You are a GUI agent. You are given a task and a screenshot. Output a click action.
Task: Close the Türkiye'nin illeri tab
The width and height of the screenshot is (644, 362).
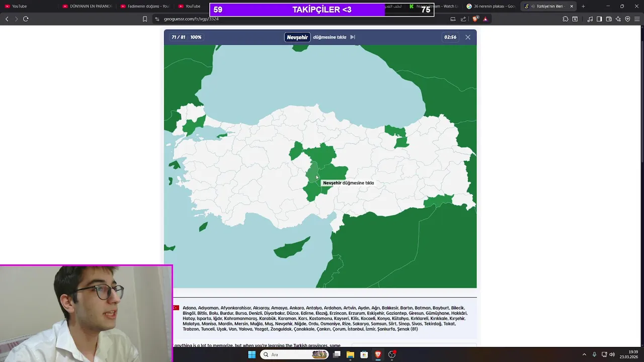(x=572, y=6)
